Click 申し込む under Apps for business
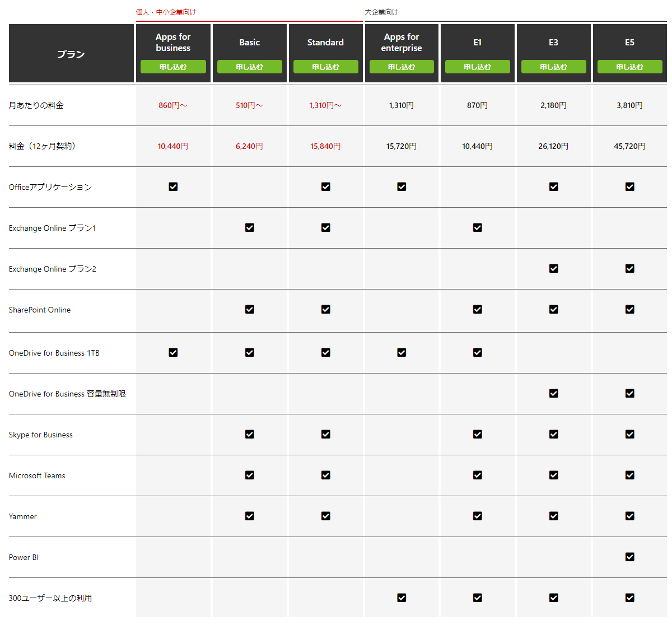Viewport: 672px width, 625px height. (x=173, y=67)
